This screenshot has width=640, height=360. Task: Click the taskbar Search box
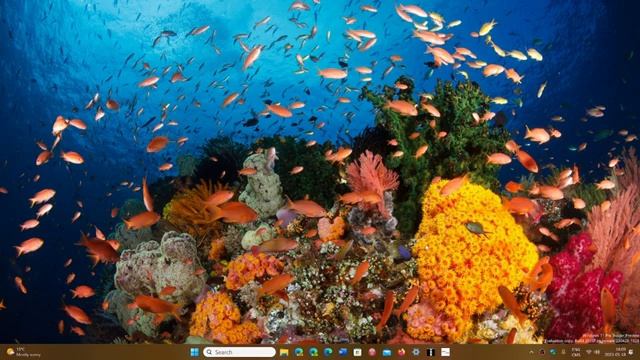(x=239, y=352)
